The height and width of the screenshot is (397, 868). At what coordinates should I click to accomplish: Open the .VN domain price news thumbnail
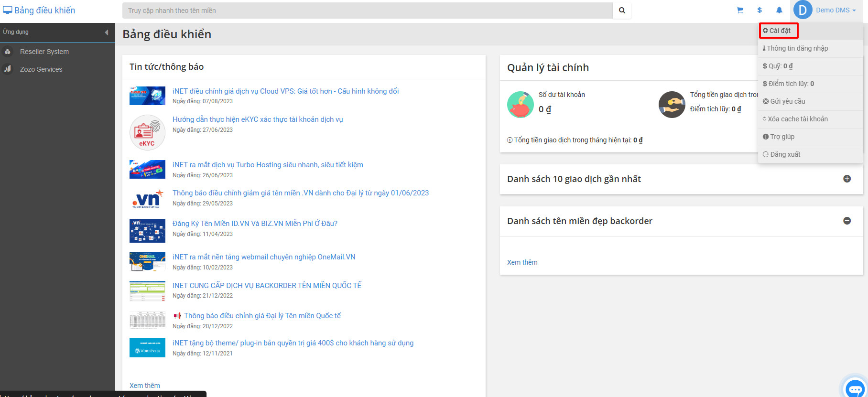(x=147, y=198)
